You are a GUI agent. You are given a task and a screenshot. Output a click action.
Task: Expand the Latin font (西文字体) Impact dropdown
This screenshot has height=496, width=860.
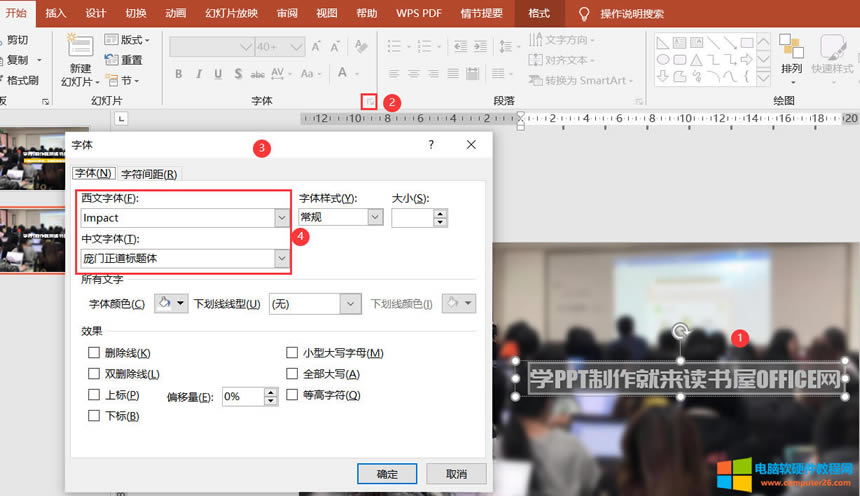click(x=281, y=218)
